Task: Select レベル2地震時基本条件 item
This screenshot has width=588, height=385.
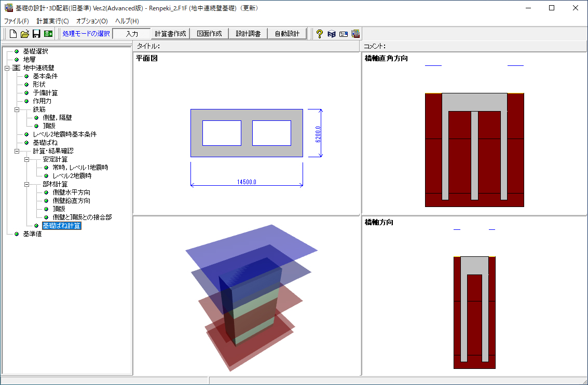Action: (65, 134)
